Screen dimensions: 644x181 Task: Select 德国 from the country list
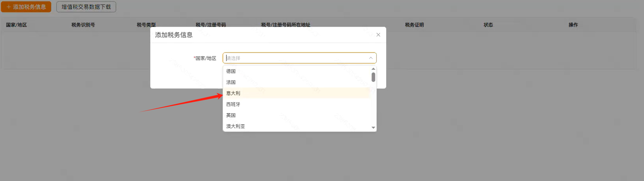coord(231,71)
